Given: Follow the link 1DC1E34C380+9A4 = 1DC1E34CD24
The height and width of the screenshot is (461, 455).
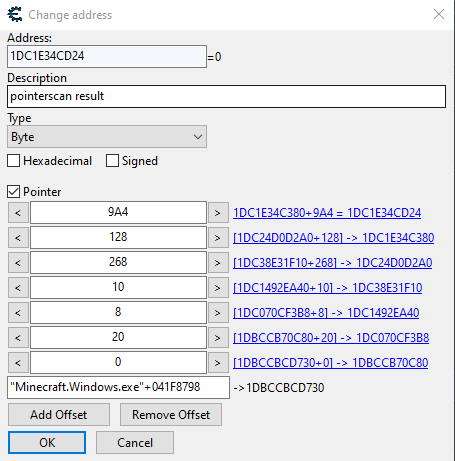Looking at the screenshot, I should click(x=327, y=213).
